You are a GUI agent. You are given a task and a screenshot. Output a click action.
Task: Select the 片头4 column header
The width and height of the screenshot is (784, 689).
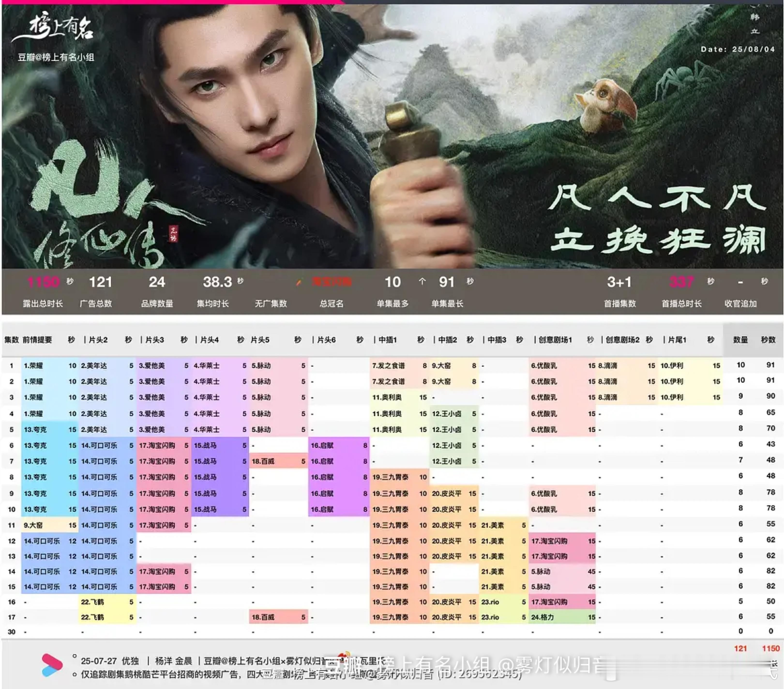pos(209,340)
